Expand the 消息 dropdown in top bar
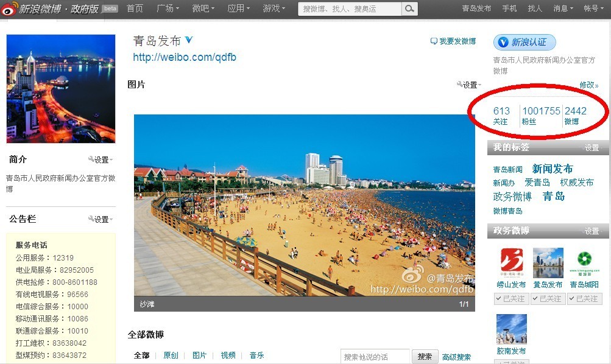The width and height of the screenshot is (611, 364). (x=563, y=8)
